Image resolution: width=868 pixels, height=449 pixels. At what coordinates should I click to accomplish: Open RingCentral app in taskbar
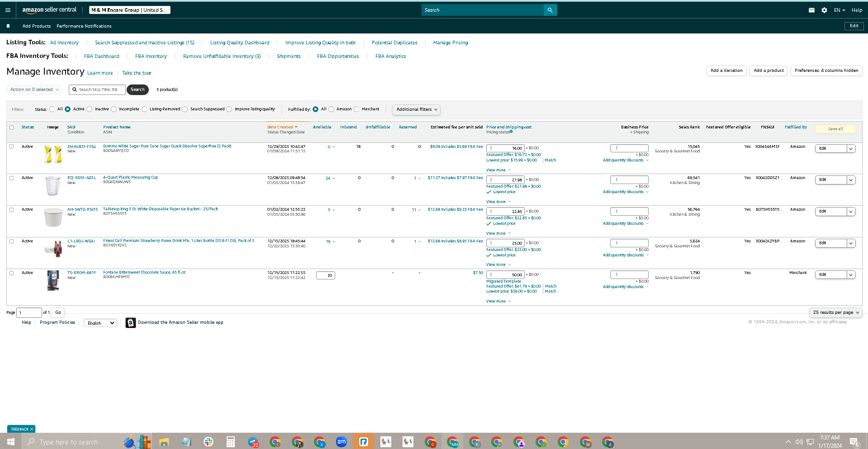point(364,442)
